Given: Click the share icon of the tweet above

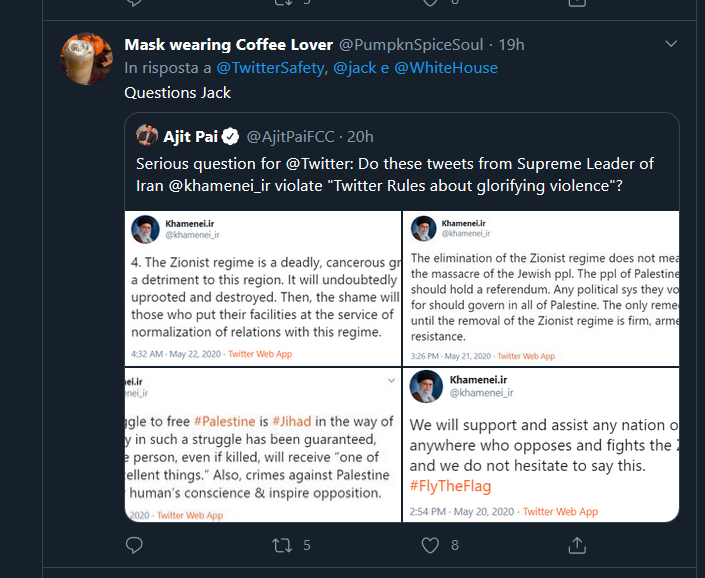Looking at the screenshot, I should [x=577, y=3].
